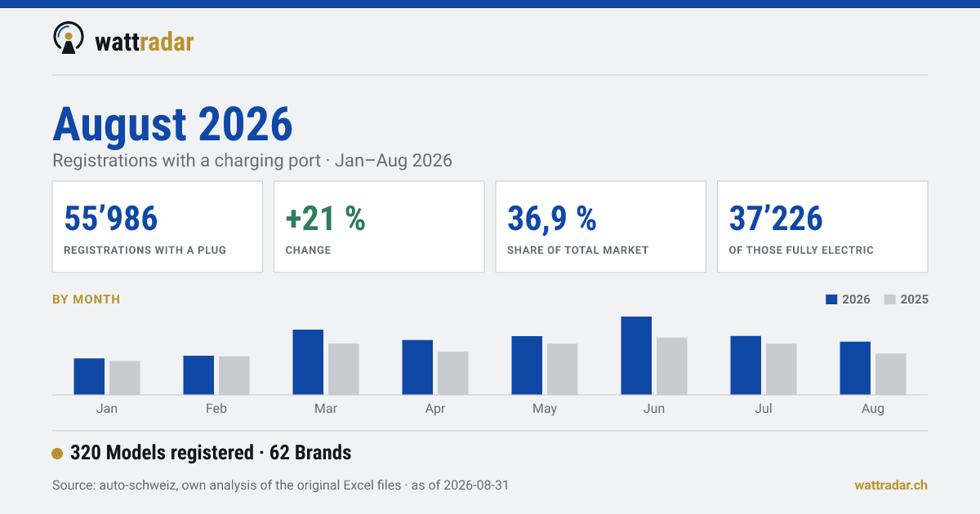Select the grey 2025 bar for Jan
The height and width of the screenshot is (514, 980).
pyautogui.click(x=125, y=378)
